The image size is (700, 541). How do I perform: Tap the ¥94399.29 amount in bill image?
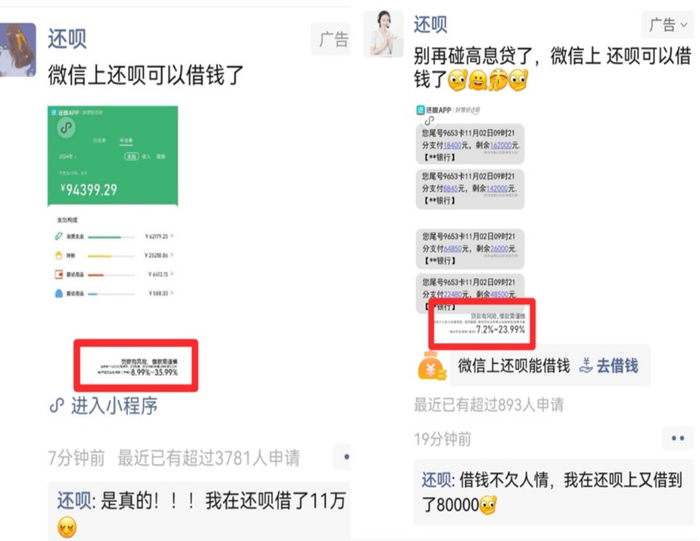coord(89,190)
